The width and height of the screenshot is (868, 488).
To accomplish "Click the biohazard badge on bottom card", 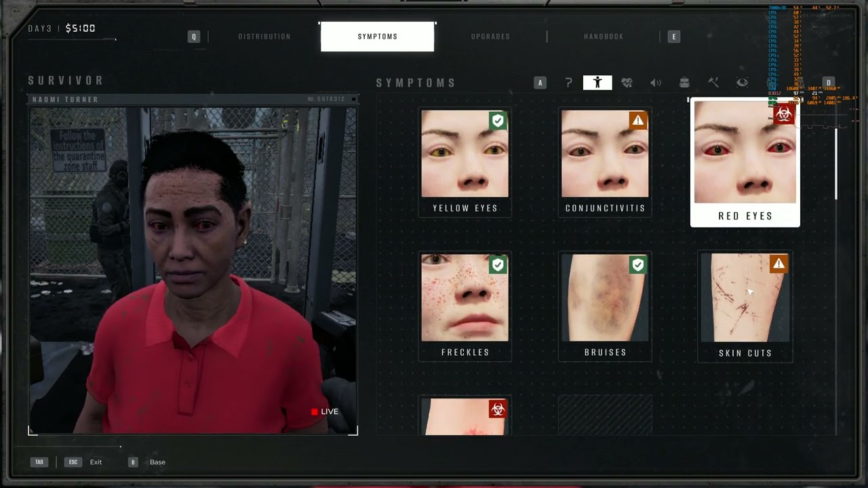I will coord(498,409).
